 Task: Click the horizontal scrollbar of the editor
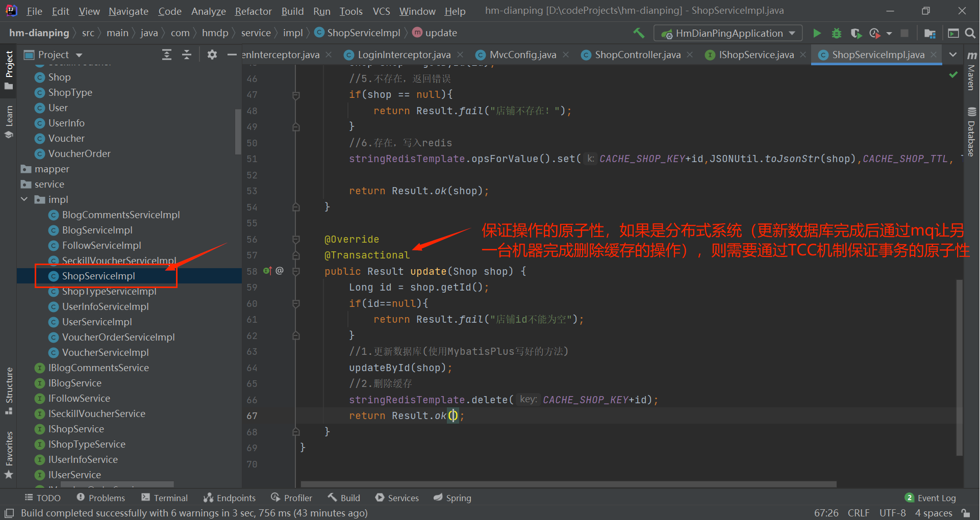568,484
